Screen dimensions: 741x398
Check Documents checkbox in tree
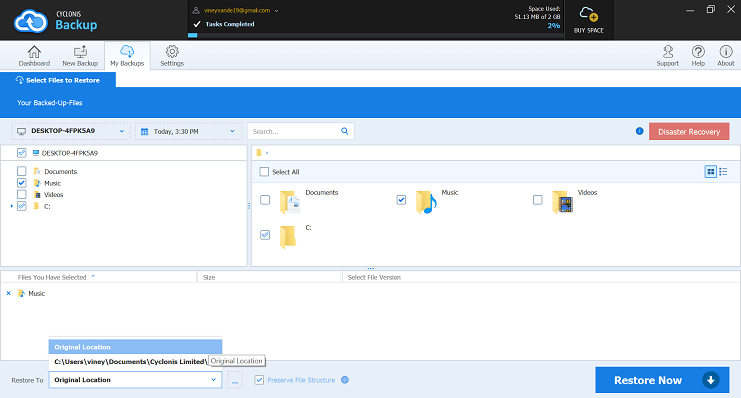pyautogui.click(x=21, y=171)
